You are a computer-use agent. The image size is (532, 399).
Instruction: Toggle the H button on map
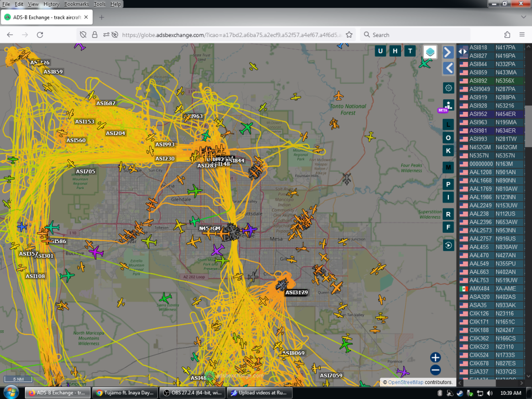coord(395,51)
